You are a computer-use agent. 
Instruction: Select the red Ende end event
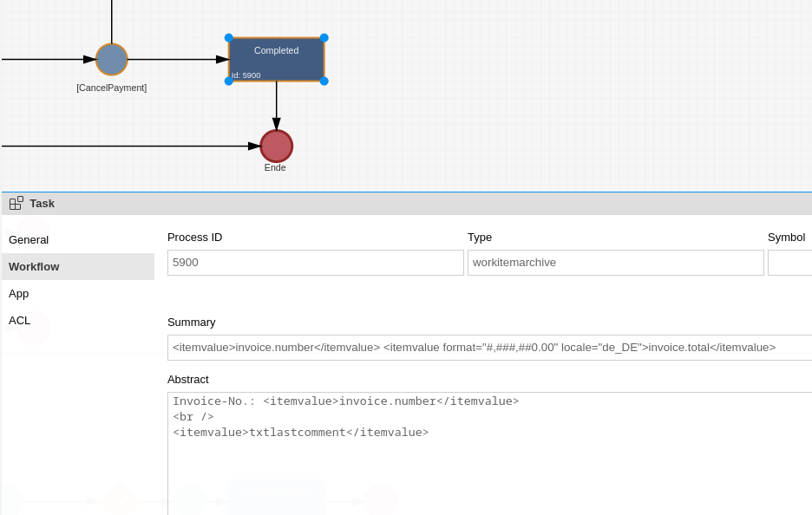pyautogui.click(x=276, y=146)
